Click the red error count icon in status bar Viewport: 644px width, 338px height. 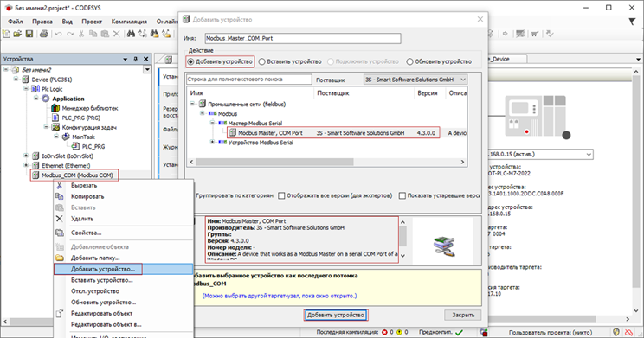coord(385,332)
